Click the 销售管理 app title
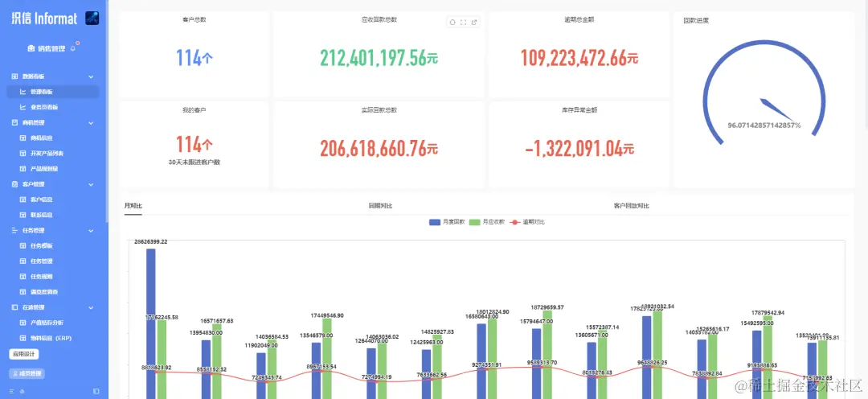The image size is (868, 399). click(51, 49)
